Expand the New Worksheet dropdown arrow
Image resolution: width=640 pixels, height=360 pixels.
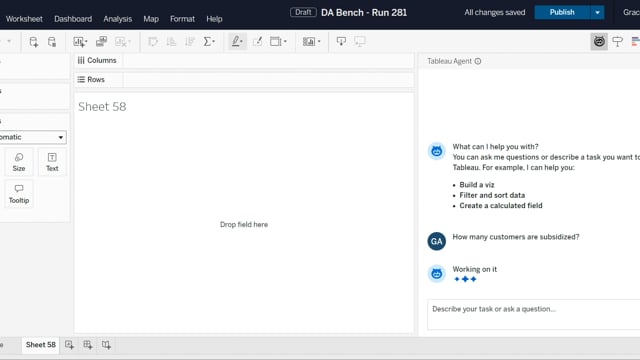pos(86,42)
